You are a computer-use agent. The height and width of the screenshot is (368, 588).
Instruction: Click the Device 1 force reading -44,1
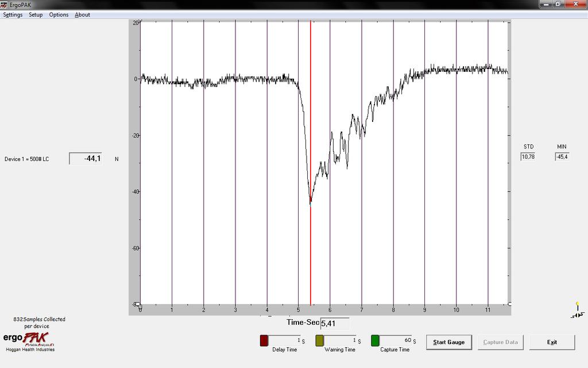86,159
